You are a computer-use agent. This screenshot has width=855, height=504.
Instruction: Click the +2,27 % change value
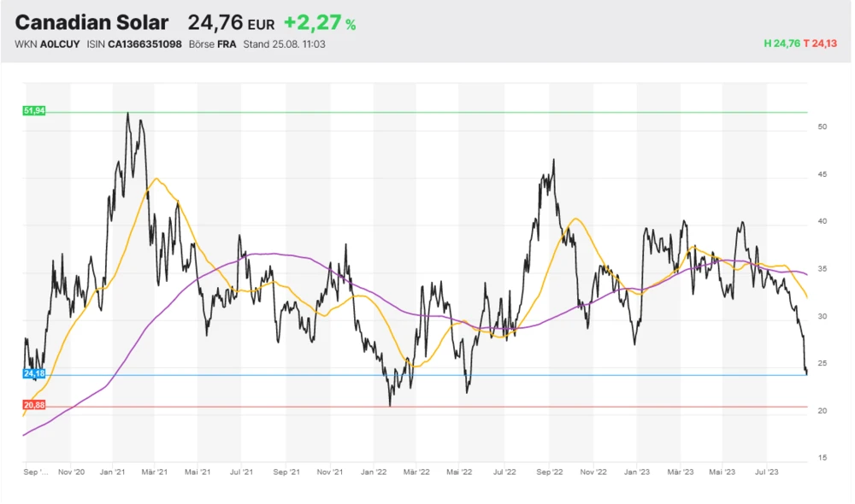click(320, 23)
